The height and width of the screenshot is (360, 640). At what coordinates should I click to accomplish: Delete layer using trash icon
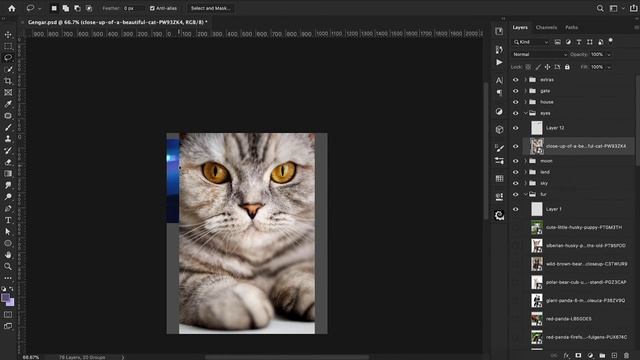click(x=627, y=356)
